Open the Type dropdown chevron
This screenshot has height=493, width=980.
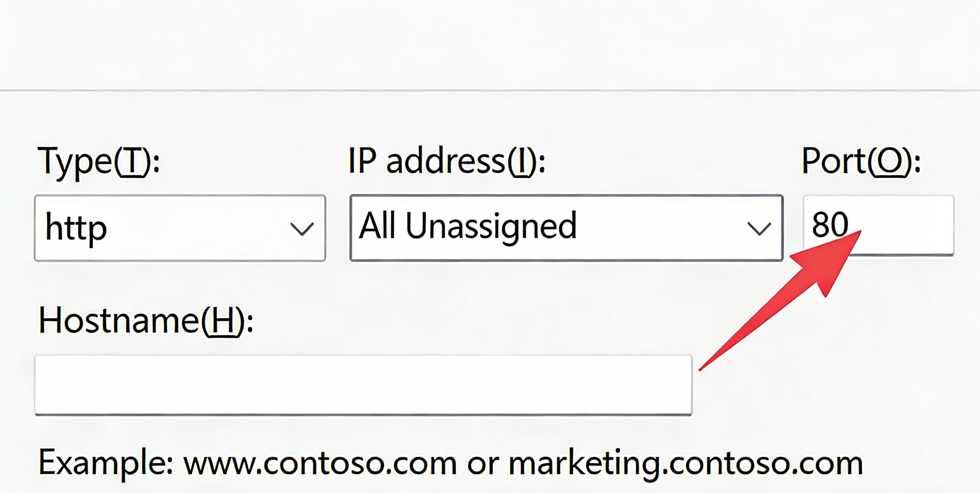pos(301,229)
